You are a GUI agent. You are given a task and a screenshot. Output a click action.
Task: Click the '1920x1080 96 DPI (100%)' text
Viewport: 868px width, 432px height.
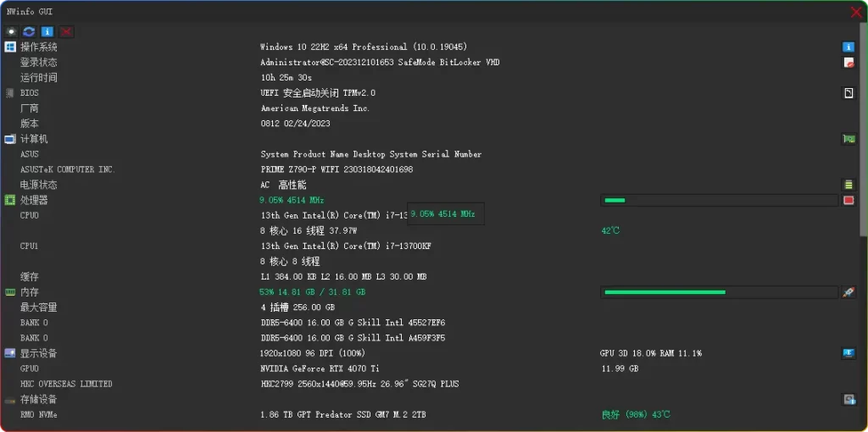pos(313,353)
